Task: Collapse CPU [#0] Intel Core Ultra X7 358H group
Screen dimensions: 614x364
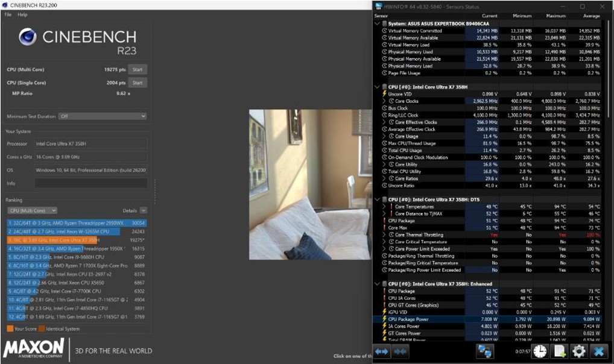Action: [x=378, y=87]
